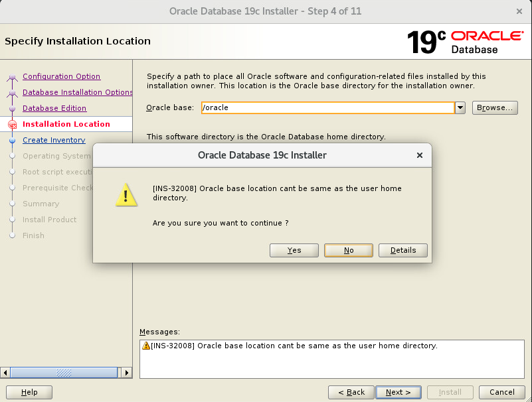This screenshot has height=402, width=532.
Task: Close the Oracle installer main window
Action: tap(519, 11)
